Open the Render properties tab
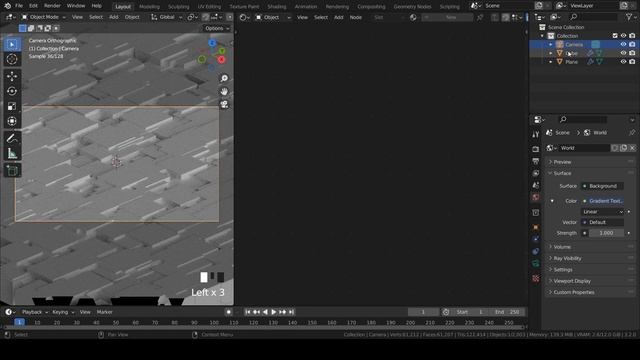Image resolution: width=640 pixels, height=360 pixels. 536,149
